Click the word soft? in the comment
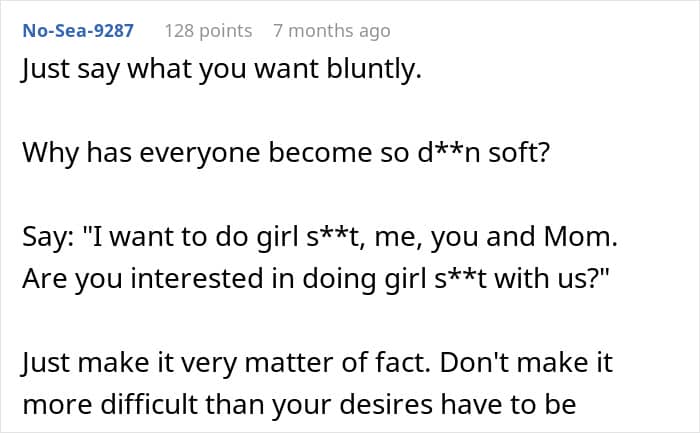 click(x=519, y=153)
